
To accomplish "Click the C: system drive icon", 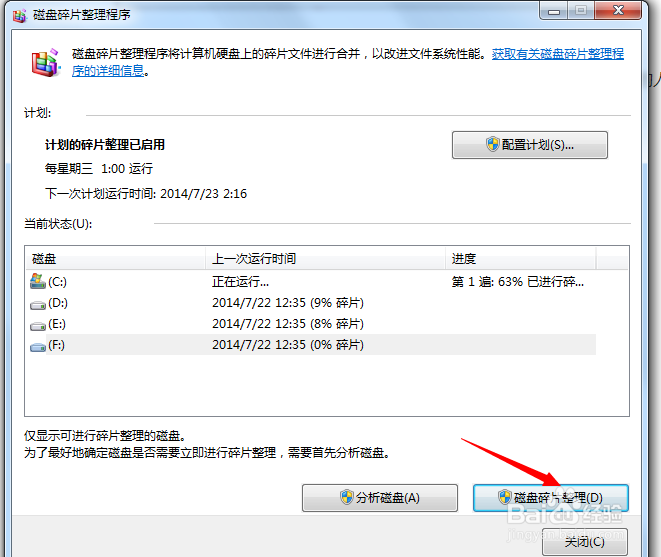I will pos(38,281).
